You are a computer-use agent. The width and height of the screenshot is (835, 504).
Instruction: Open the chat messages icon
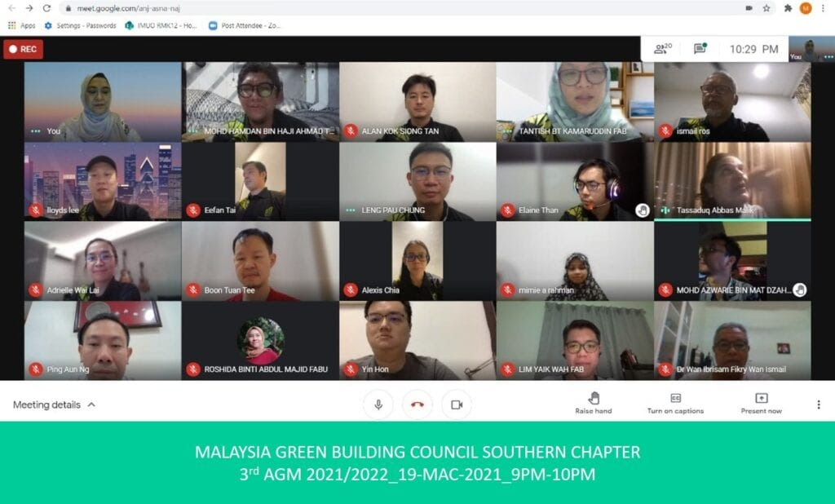coord(700,48)
